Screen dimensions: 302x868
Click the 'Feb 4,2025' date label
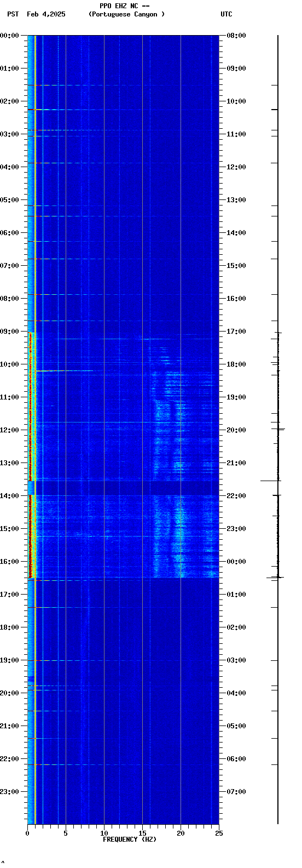(46, 14)
